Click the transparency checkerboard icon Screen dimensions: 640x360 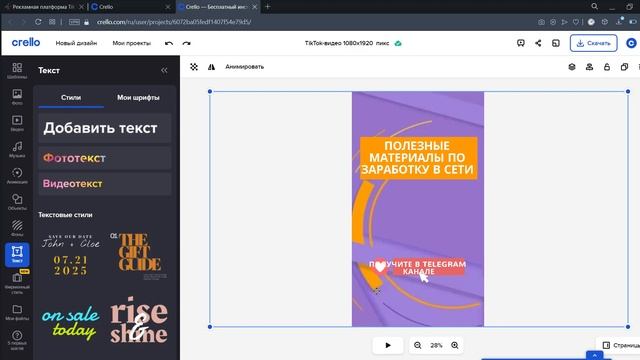click(x=194, y=67)
